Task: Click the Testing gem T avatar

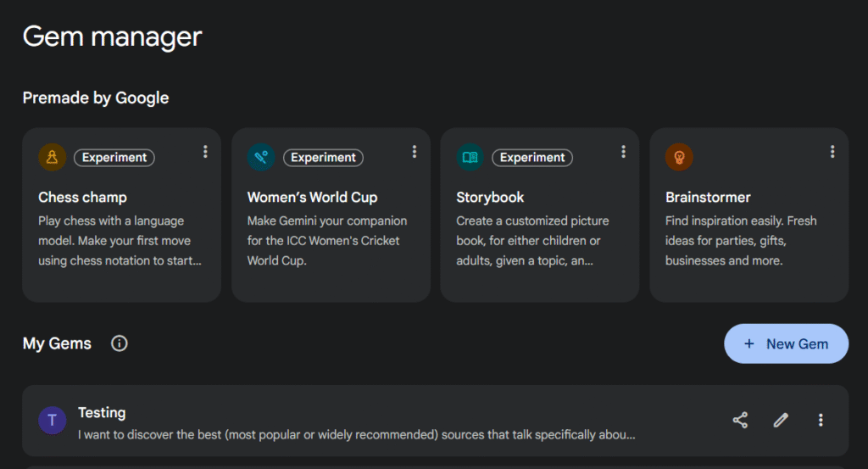Action: pyautogui.click(x=53, y=420)
